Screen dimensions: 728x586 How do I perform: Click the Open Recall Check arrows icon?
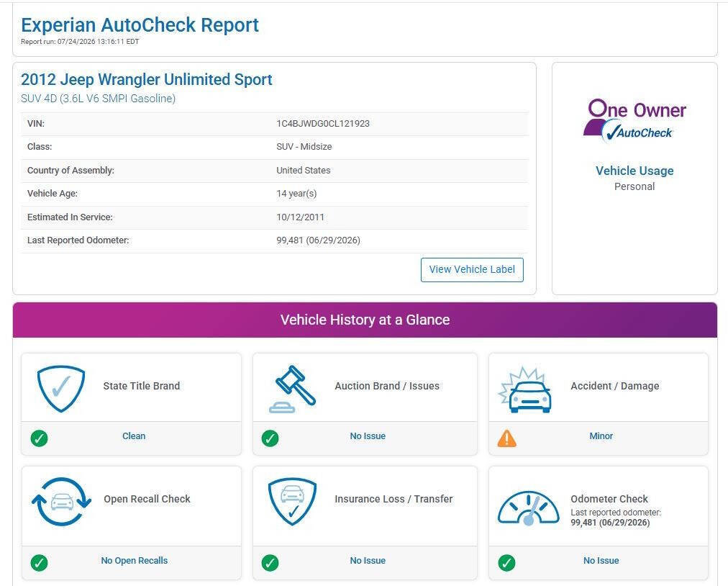pyautogui.click(x=61, y=502)
